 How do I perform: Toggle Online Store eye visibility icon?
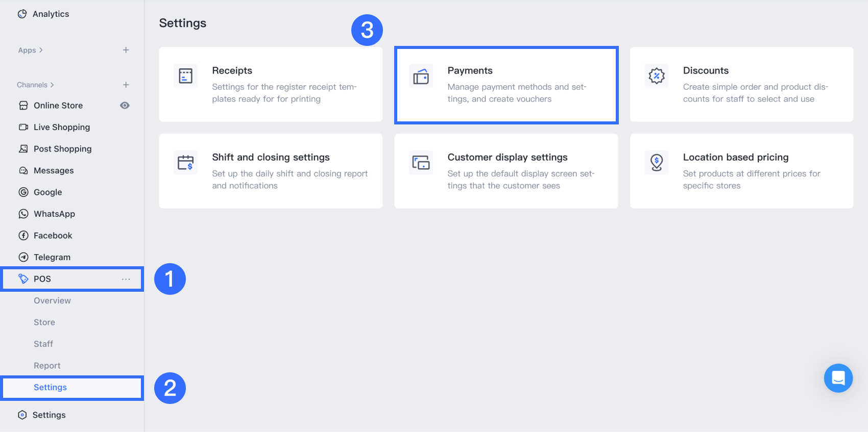(x=125, y=106)
